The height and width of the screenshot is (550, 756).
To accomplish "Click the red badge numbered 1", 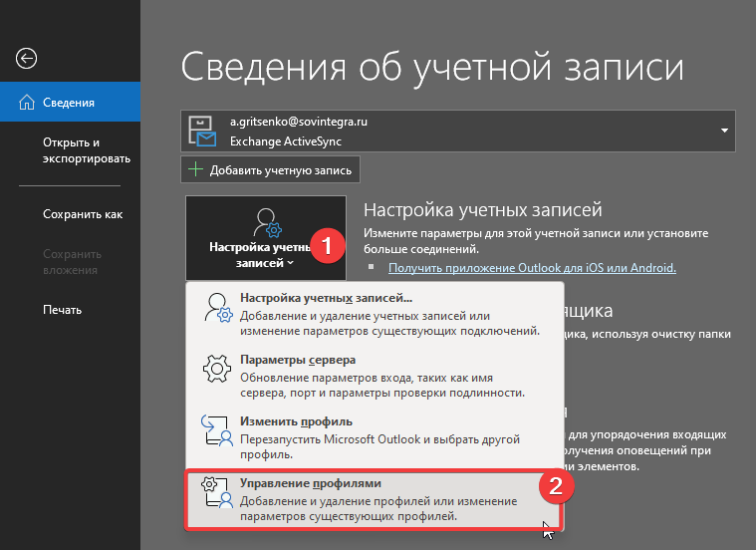I will pyautogui.click(x=326, y=245).
